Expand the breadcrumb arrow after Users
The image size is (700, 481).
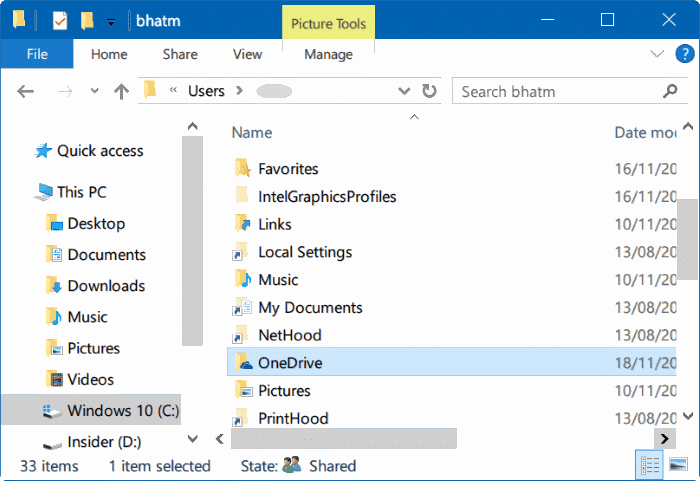pyautogui.click(x=239, y=91)
